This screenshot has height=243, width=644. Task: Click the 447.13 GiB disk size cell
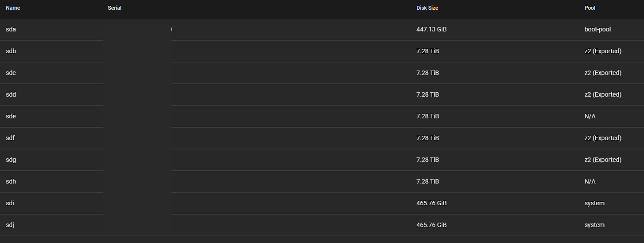[431, 29]
